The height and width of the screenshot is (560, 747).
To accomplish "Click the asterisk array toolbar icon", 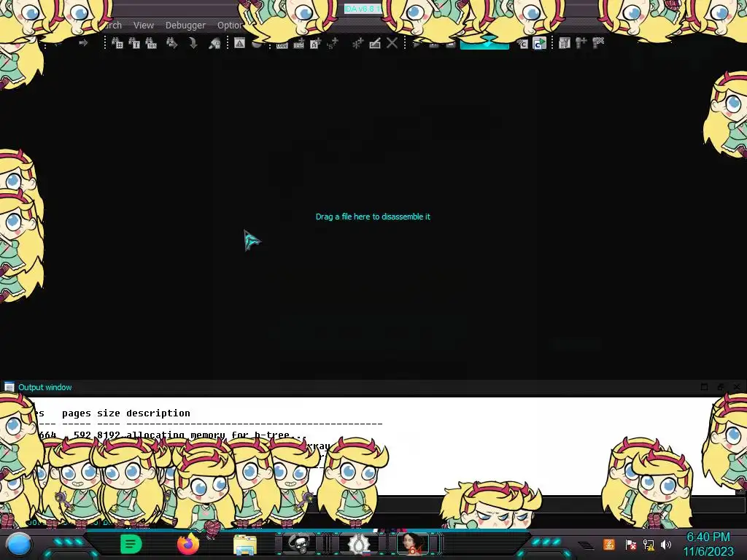I will [357, 43].
